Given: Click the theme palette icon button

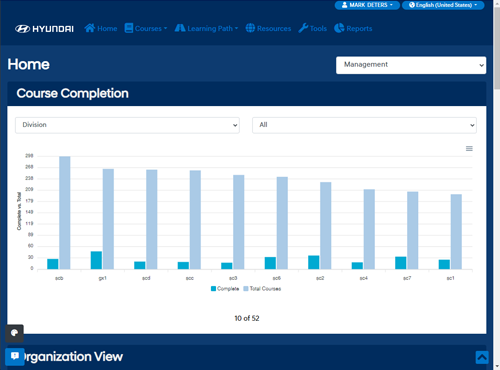Looking at the screenshot, I should 14,333.
